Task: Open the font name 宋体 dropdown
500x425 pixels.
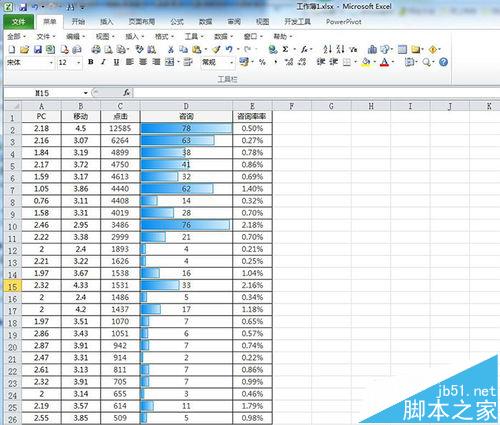Action: tap(51, 63)
